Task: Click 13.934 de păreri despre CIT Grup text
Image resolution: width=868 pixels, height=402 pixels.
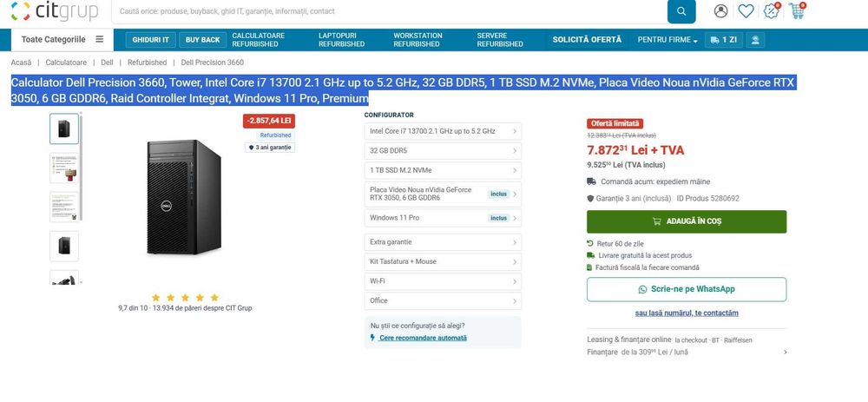Action: (202, 308)
